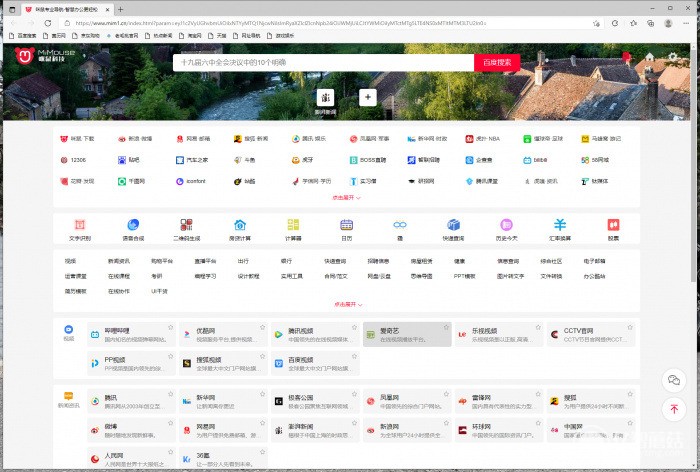Open the iconfont quick link
The width and height of the screenshot is (700, 472).
191,181
